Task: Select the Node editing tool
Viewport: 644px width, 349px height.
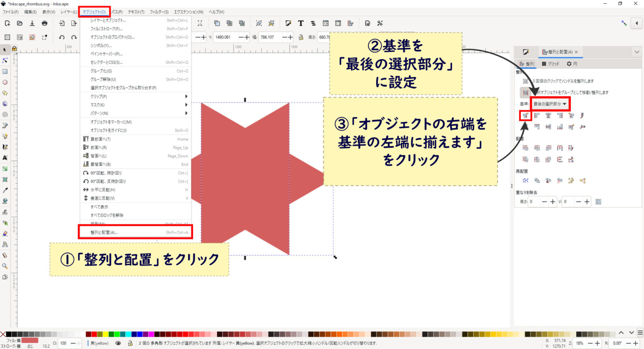Action: 5,60
